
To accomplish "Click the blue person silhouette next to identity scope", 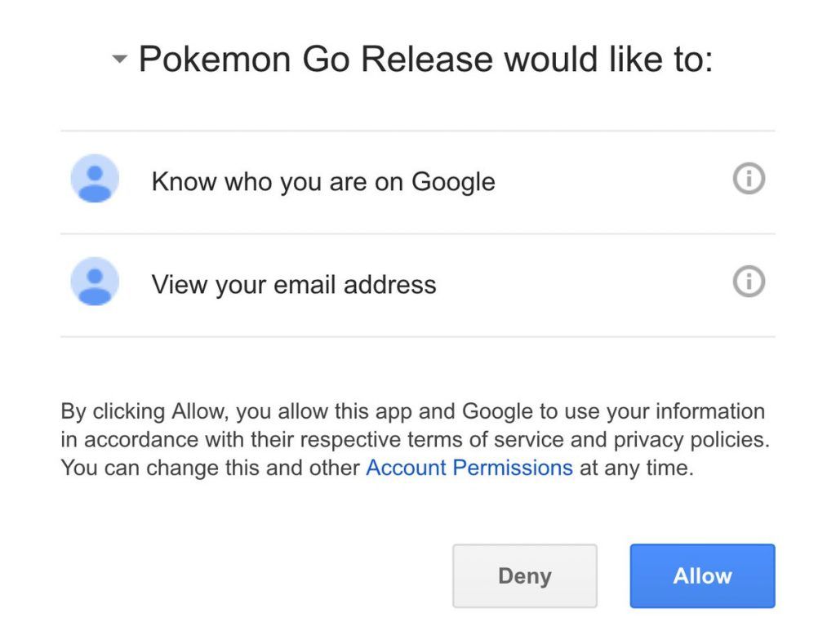I will click(x=94, y=179).
